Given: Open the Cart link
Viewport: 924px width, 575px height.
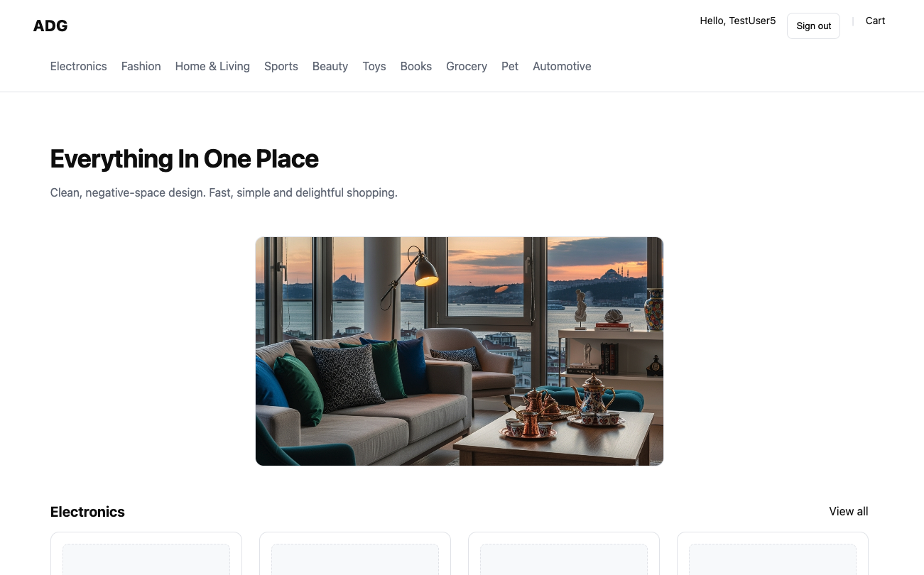Looking at the screenshot, I should pyautogui.click(x=875, y=21).
